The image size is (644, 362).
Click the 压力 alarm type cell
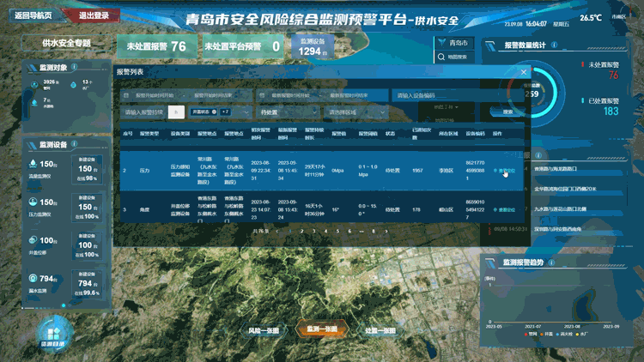144,171
